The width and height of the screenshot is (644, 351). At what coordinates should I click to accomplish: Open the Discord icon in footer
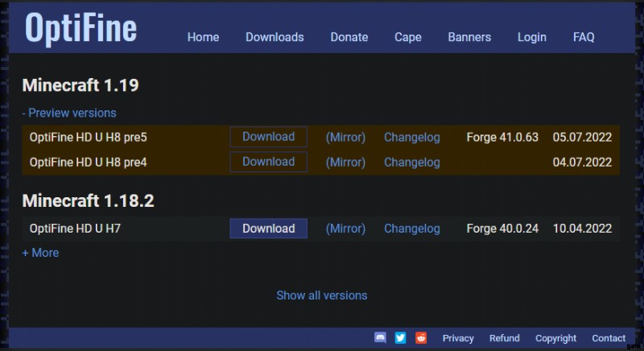coord(380,337)
